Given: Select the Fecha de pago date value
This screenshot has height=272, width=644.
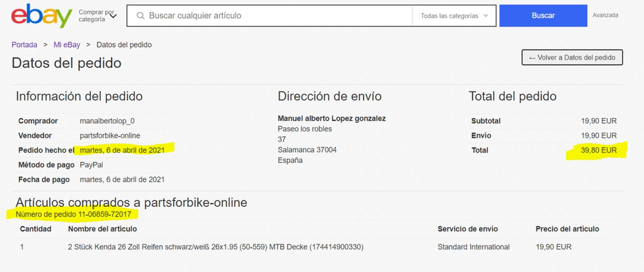Looking at the screenshot, I should pyautogui.click(x=122, y=180).
